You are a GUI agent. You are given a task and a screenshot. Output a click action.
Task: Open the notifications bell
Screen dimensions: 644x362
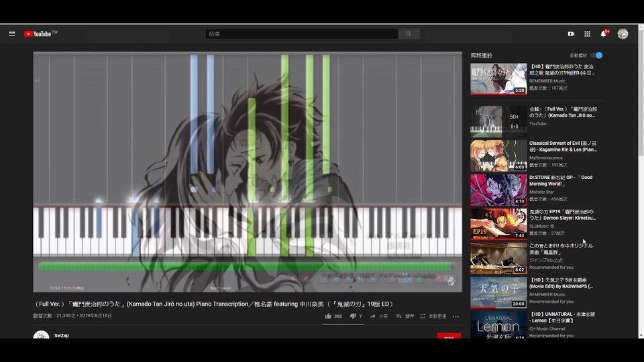(x=603, y=34)
